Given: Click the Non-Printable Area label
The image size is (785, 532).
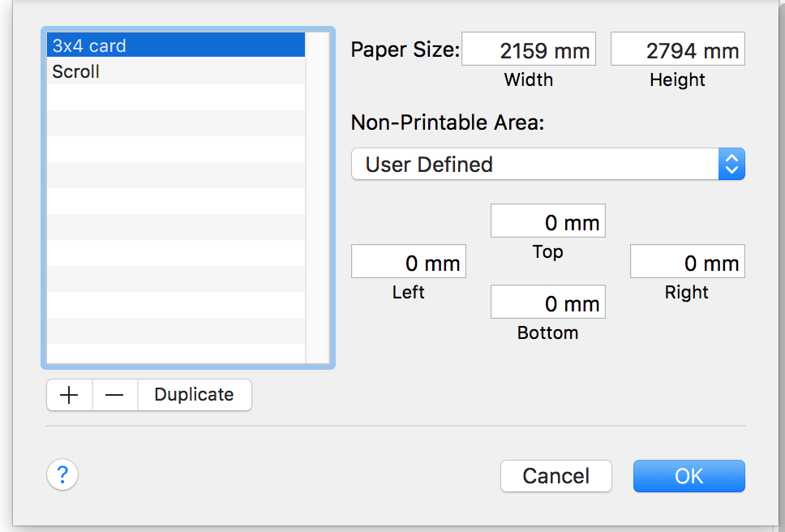Looking at the screenshot, I should tap(447, 122).
